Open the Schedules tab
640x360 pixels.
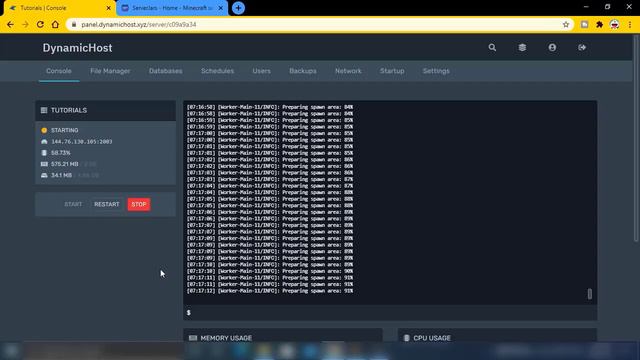pos(218,71)
